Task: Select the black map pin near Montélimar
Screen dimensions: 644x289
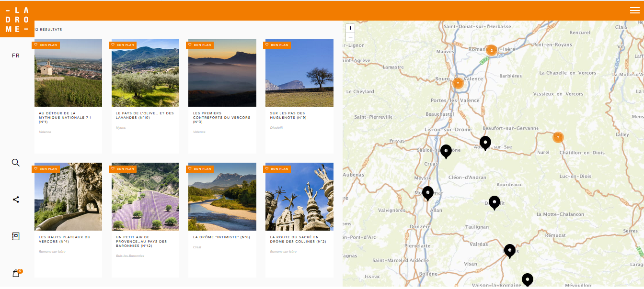Action: [x=428, y=193]
